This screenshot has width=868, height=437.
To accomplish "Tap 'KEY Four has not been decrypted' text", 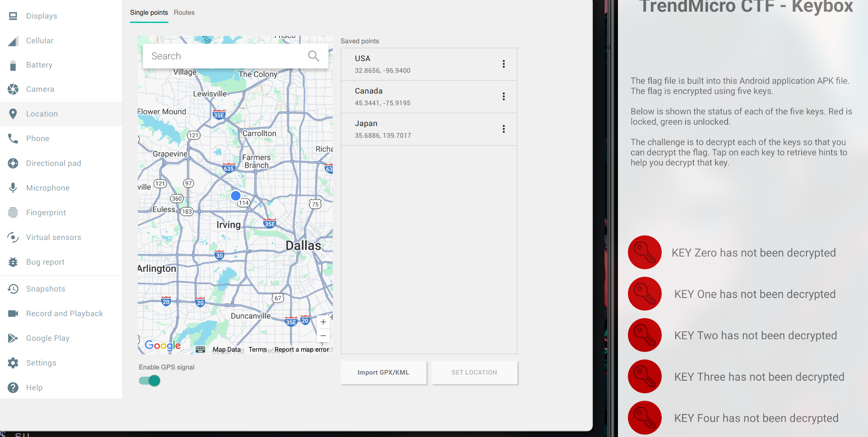I will pos(756,418).
